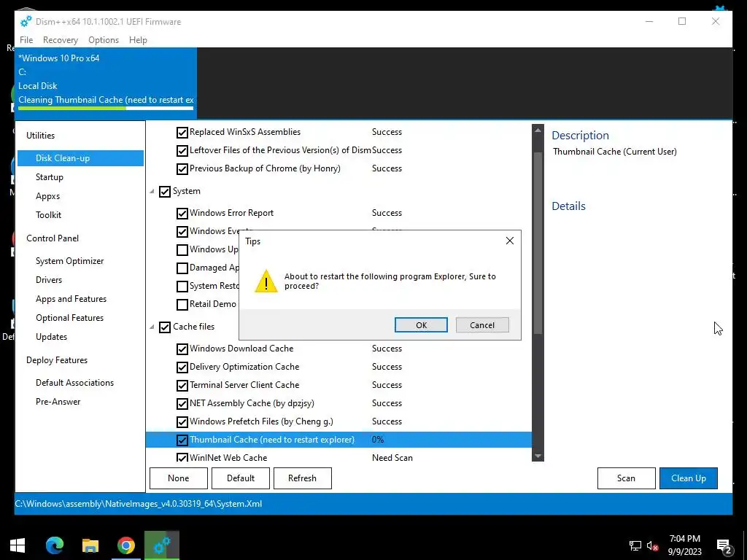Uncheck Previous Backup of Chrome (by Honry)

coord(182,168)
